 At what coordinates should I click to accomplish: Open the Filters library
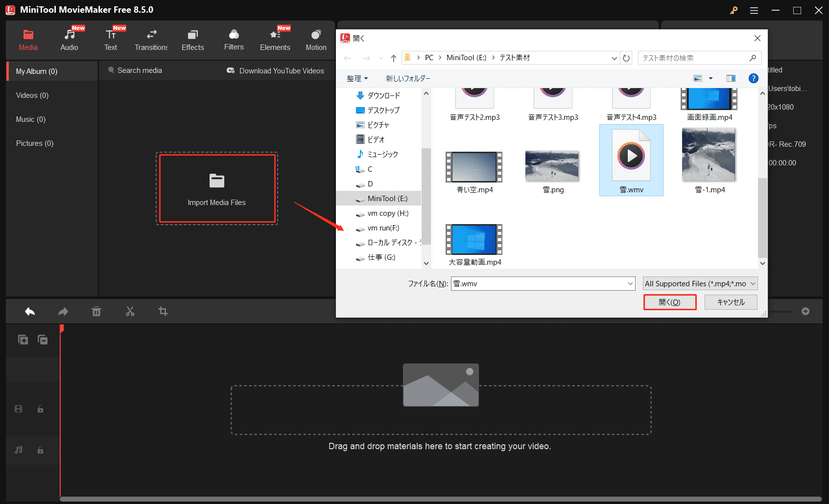234,38
